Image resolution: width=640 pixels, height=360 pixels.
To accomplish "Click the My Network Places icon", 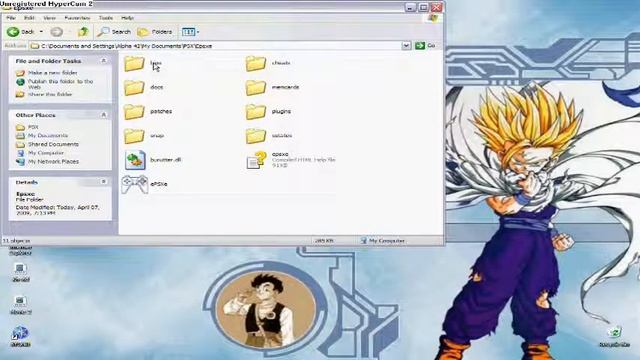I will pos(20,162).
